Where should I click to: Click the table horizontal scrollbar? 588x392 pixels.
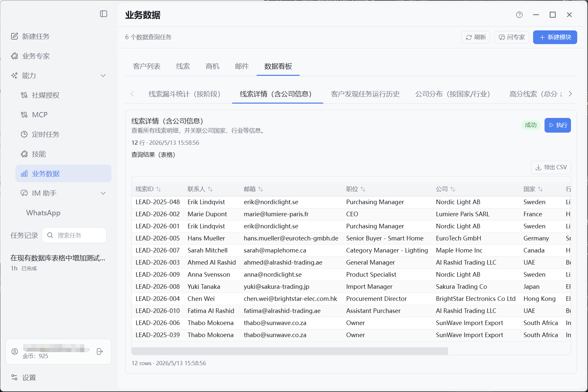290,351
